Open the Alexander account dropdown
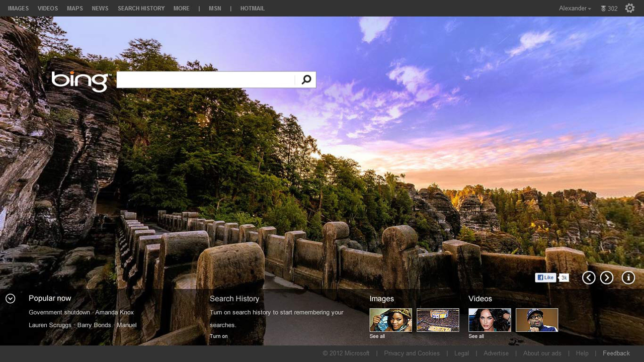This screenshot has height=362, width=644. [574, 8]
